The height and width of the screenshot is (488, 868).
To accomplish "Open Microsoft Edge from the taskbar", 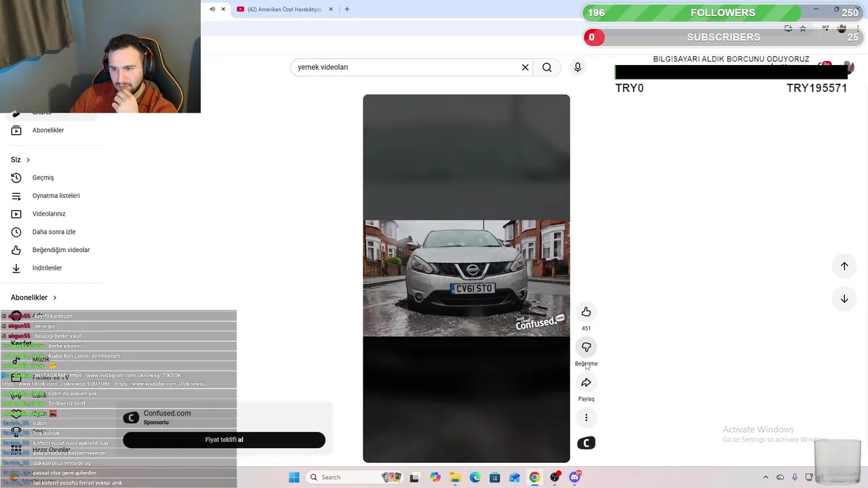I will point(475,477).
